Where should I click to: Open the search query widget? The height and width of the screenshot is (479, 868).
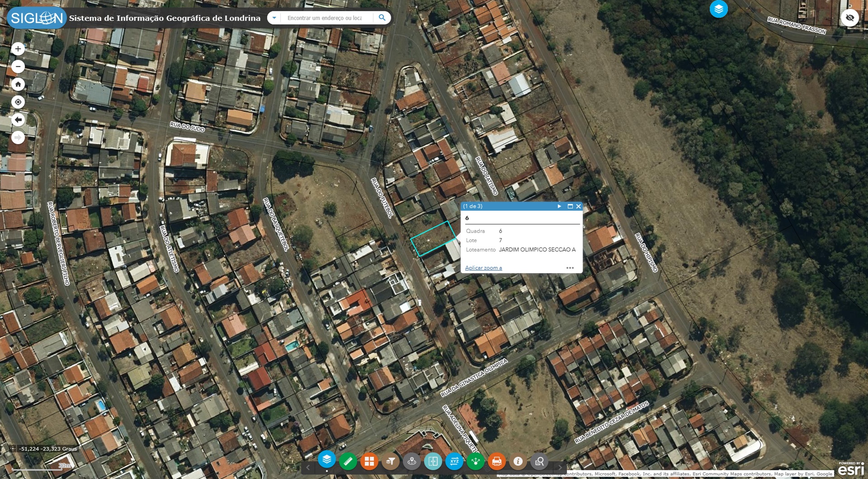(539, 461)
